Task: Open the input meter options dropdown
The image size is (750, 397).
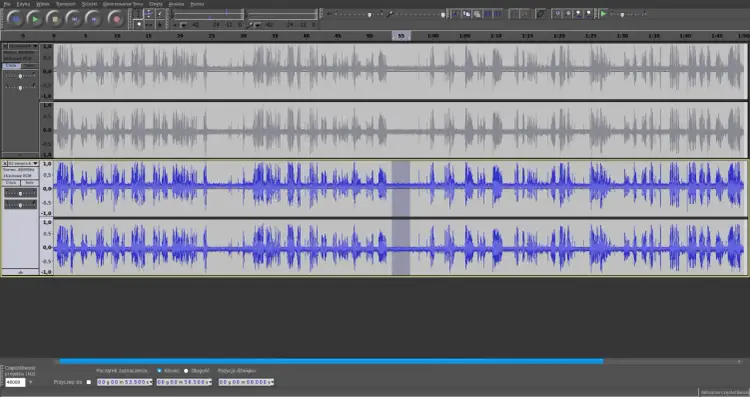Action: [x=258, y=25]
